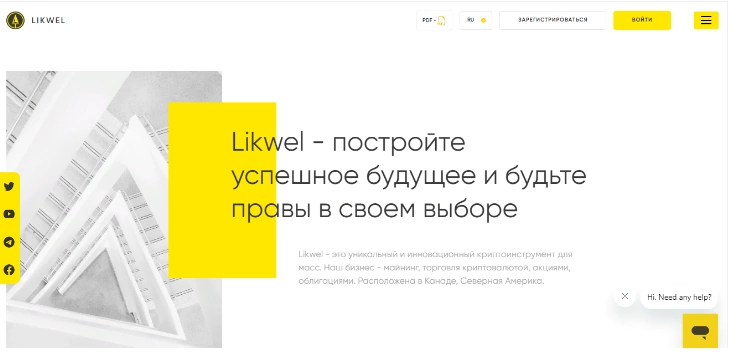Click the ЗАРЕГИСТРИРОВАТЬСЯ button
This screenshot has width=747, height=360.
click(553, 20)
